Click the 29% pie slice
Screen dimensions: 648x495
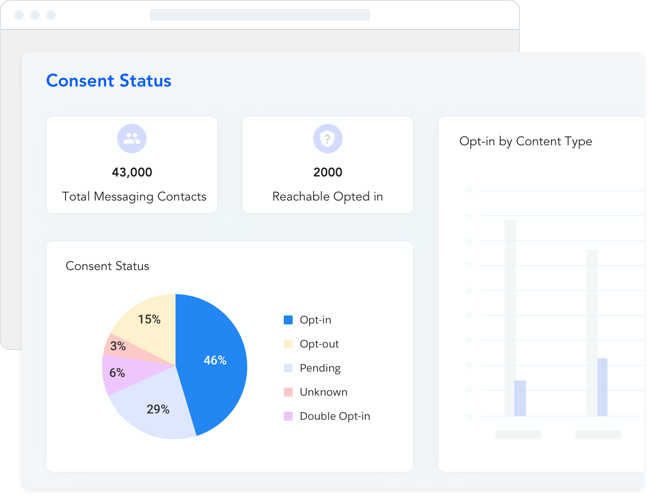pyautogui.click(x=157, y=409)
